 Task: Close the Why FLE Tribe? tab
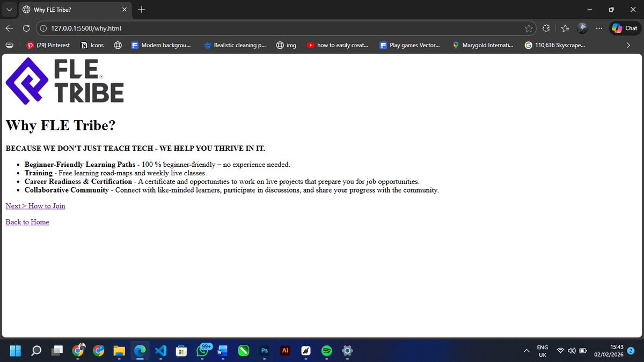(x=124, y=10)
